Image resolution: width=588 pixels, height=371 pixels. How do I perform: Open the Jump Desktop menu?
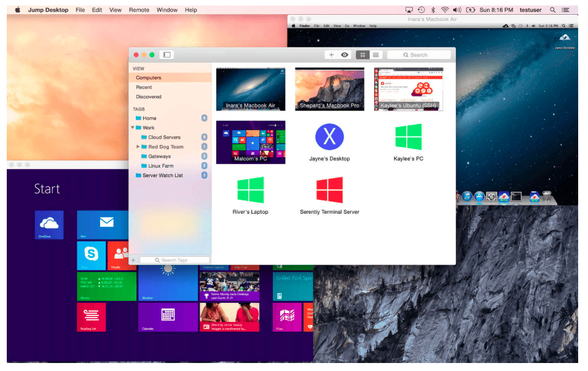tap(48, 10)
